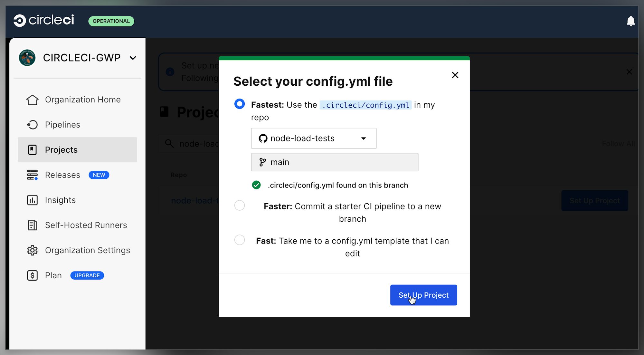Screen dimensions: 644x355
Task: Go to Projects in sidebar
Action: (x=61, y=150)
